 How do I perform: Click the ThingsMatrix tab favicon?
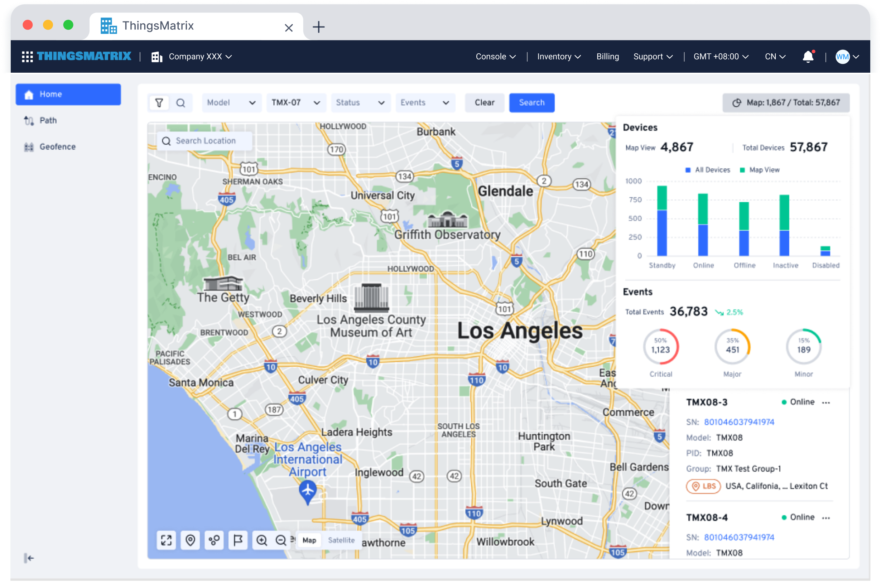[109, 26]
